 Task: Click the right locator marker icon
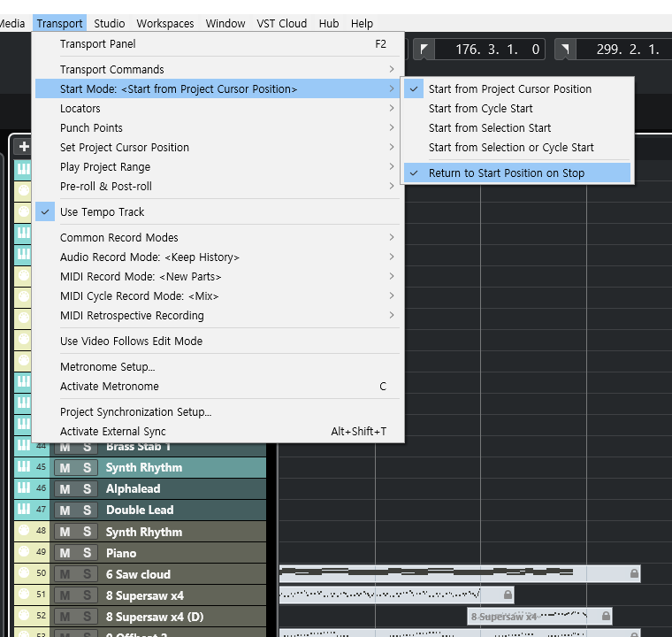(563, 50)
